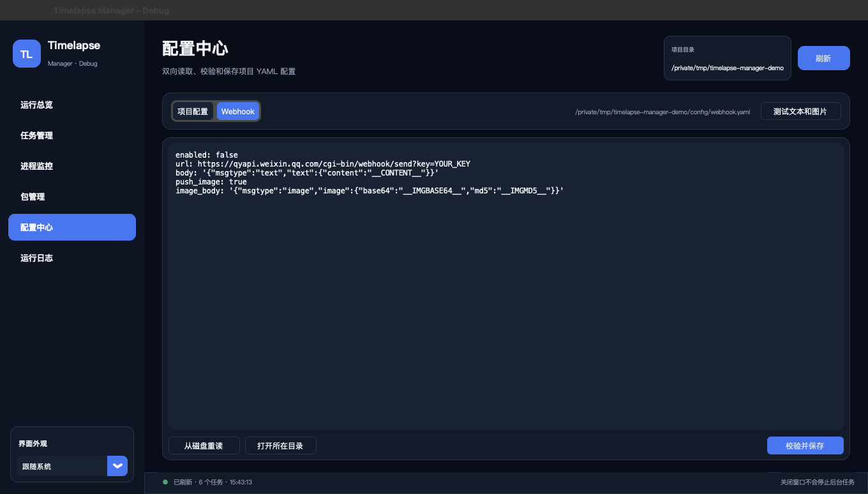Click the 'Manager · Debug' subtitle in sidebar

point(73,64)
